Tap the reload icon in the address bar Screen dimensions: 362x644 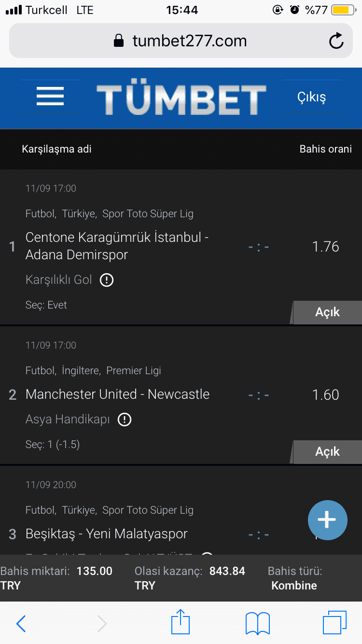tap(336, 41)
